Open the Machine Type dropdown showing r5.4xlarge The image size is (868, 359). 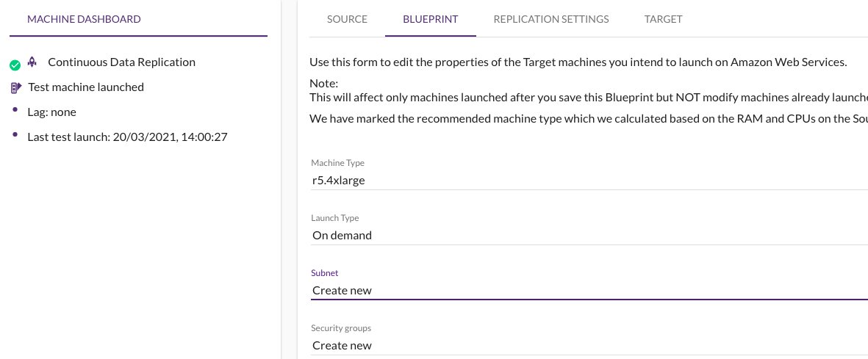coord(588,180)
